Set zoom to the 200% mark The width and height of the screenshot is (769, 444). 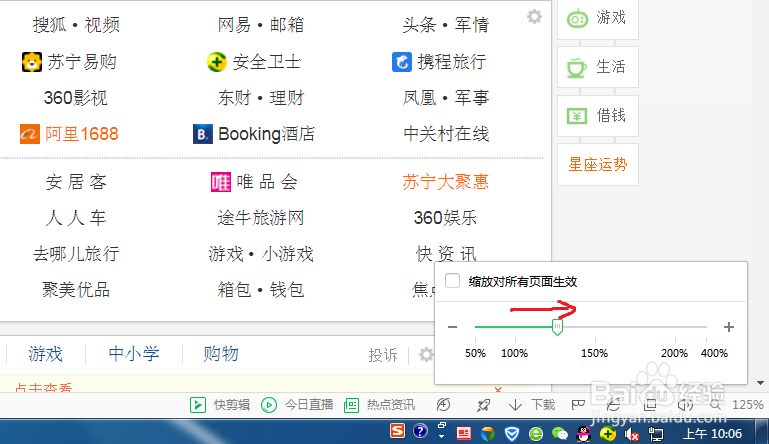(674, 353)
